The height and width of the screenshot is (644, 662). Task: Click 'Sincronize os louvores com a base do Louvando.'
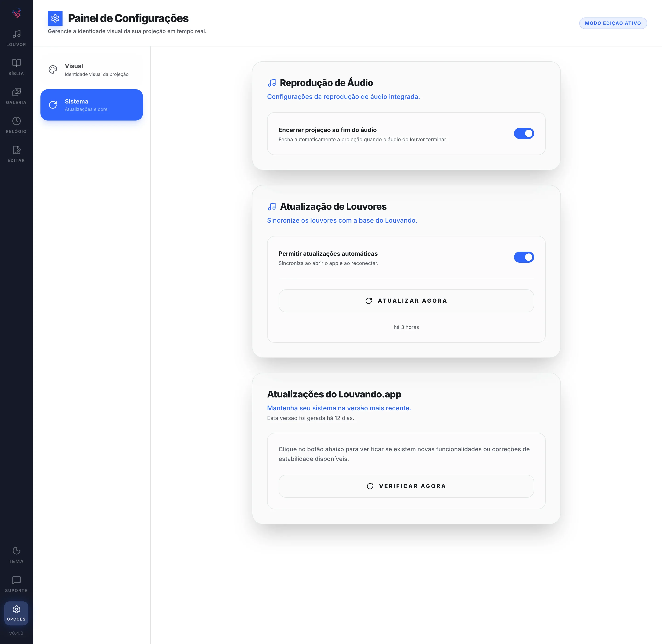pyautogui.click(x=342, y=221)
